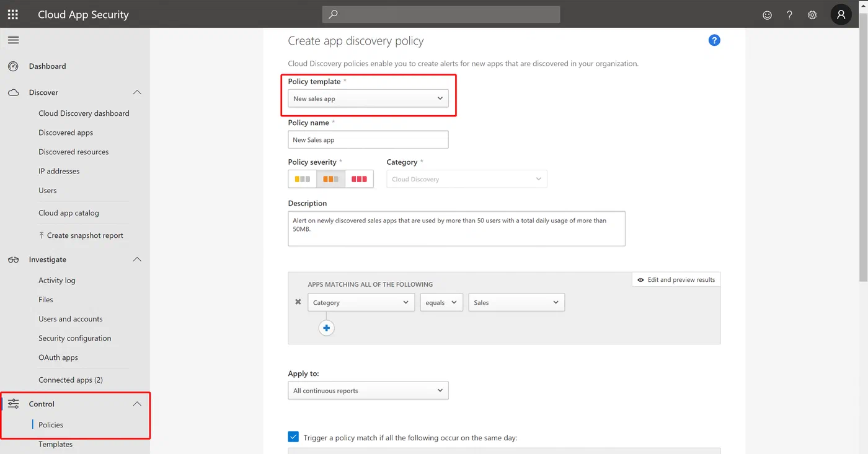This screenshot has width=868, height=454.
Task: Add a new filter with plus button
Action: pos(326,328)
